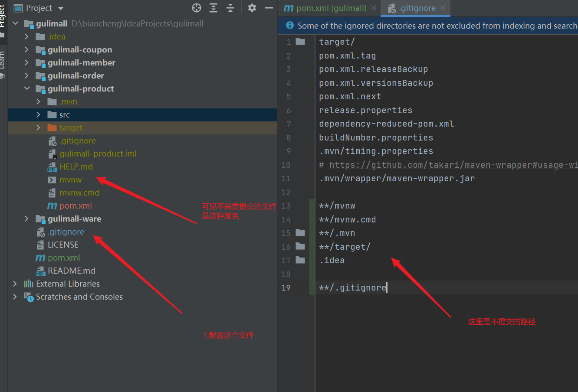Select the gulimall-coupon module folder icon
The width and height of the screenshot is (578, 392).
(40, 50)
